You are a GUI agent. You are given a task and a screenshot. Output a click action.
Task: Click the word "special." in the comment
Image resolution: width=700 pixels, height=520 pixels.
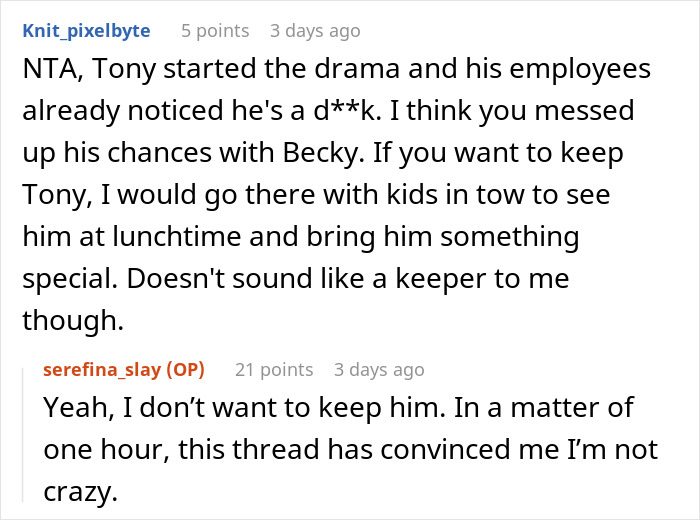(x=70, y=279)
